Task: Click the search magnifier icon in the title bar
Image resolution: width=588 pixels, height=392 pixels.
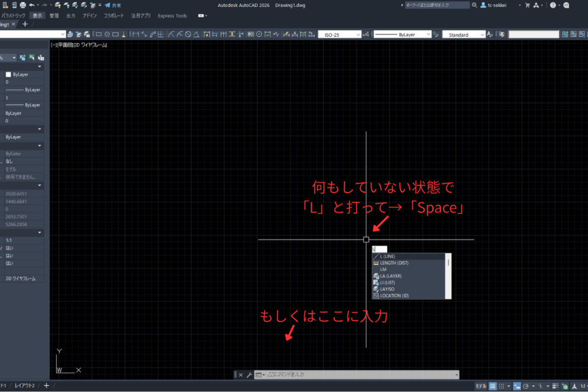Action: pyautogui.click(x=475, y=5)
